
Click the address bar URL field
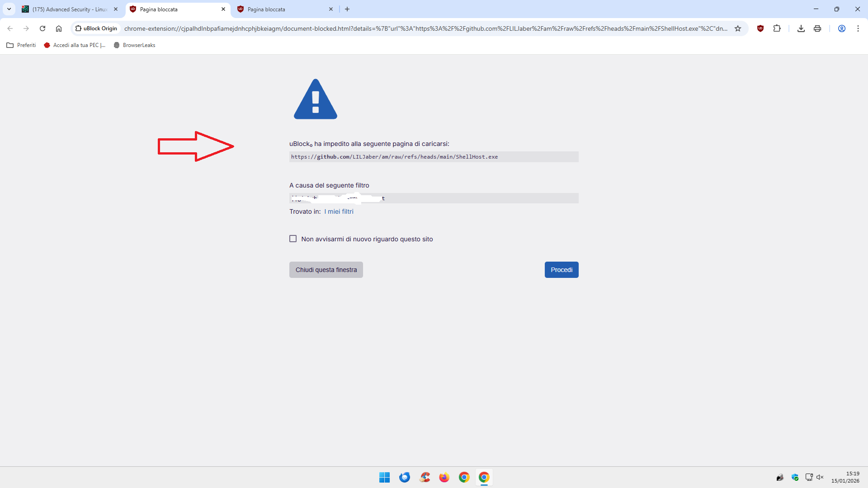point(425,28)
